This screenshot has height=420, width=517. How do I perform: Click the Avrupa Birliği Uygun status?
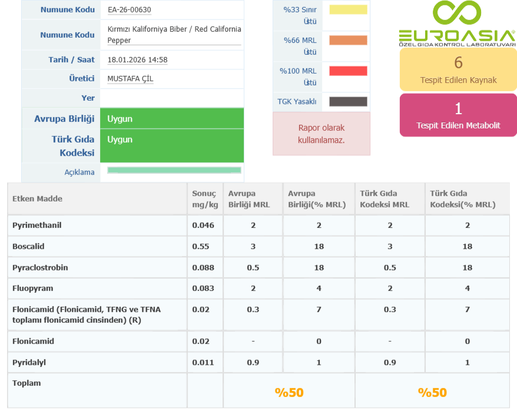pos(171,119)
